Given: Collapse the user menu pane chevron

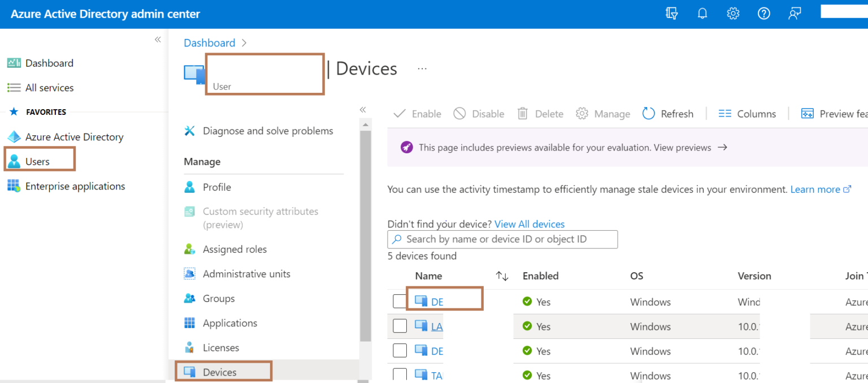Looking at the screenshot, I should [362, 110].
